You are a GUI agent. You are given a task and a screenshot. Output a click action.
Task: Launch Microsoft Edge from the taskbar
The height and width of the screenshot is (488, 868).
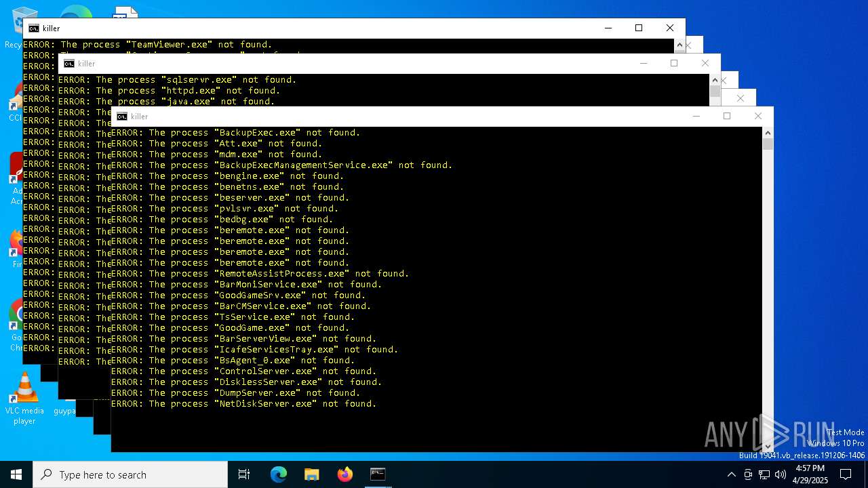coord(279,474)
